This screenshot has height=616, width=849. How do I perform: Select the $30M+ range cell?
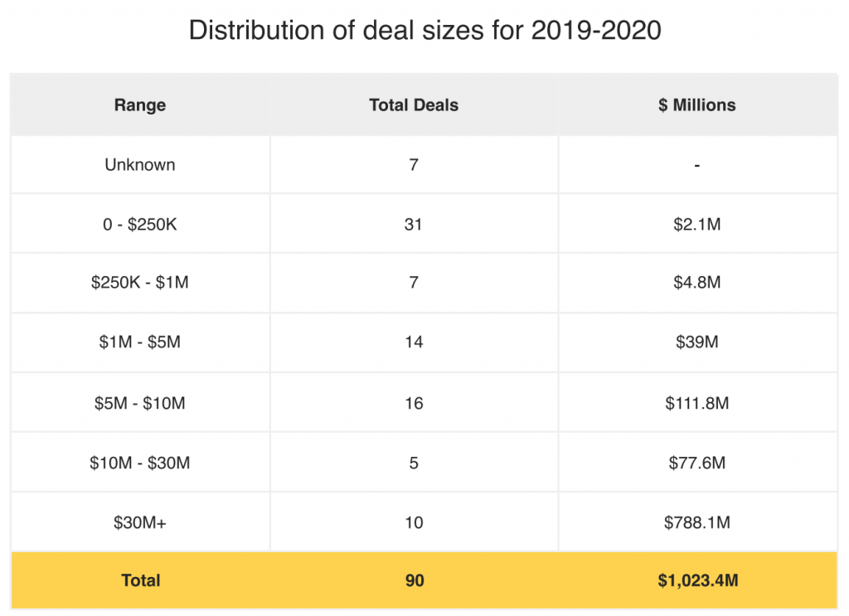140,522
